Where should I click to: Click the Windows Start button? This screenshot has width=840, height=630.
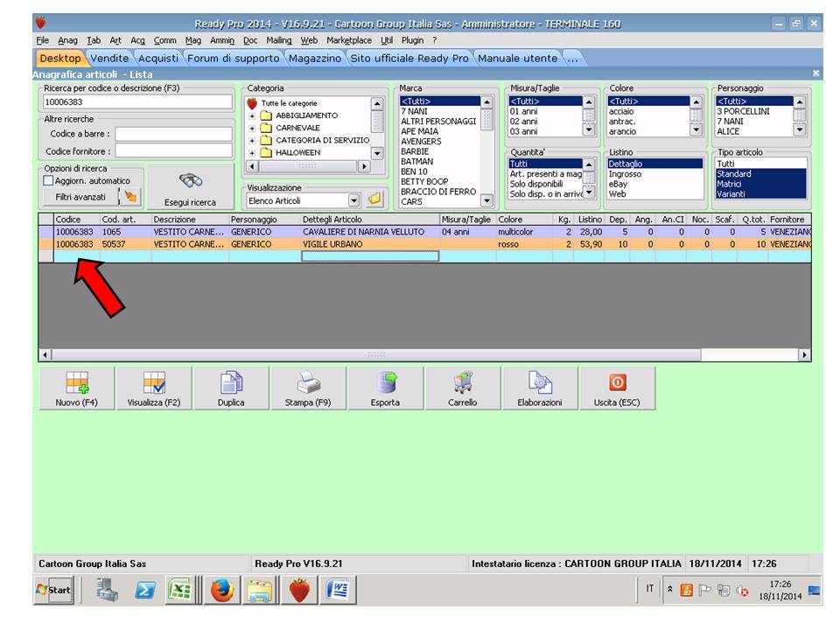point(54,590)
